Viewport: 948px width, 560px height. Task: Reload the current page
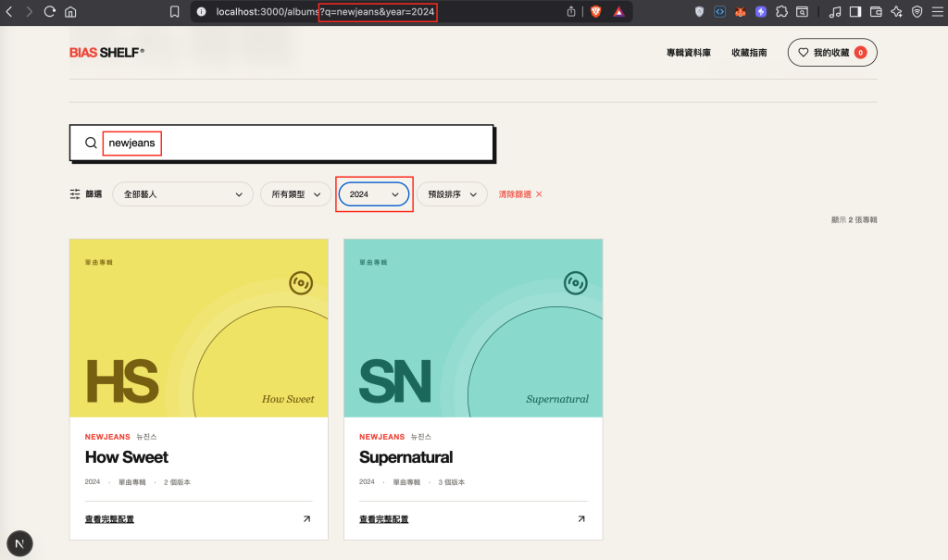(x=50, y=11)
